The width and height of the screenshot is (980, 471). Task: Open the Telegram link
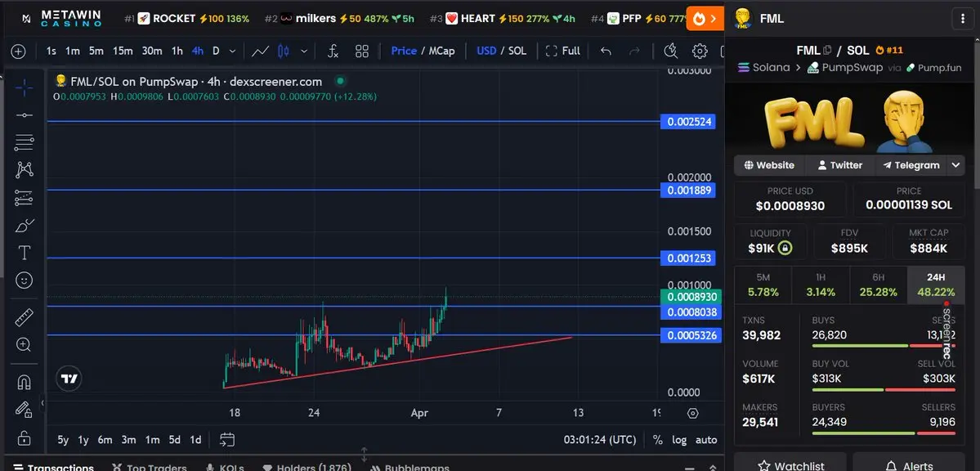(x=911, y=165)
